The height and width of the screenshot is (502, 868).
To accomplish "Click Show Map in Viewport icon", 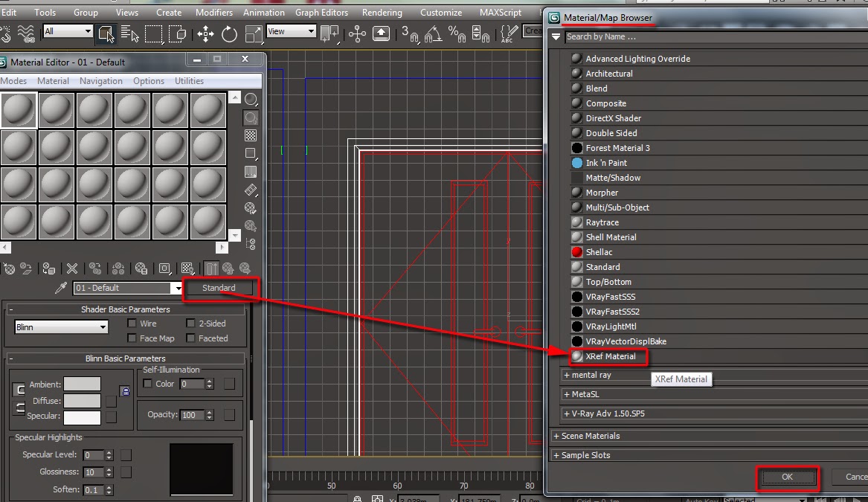I will (187, 269).
